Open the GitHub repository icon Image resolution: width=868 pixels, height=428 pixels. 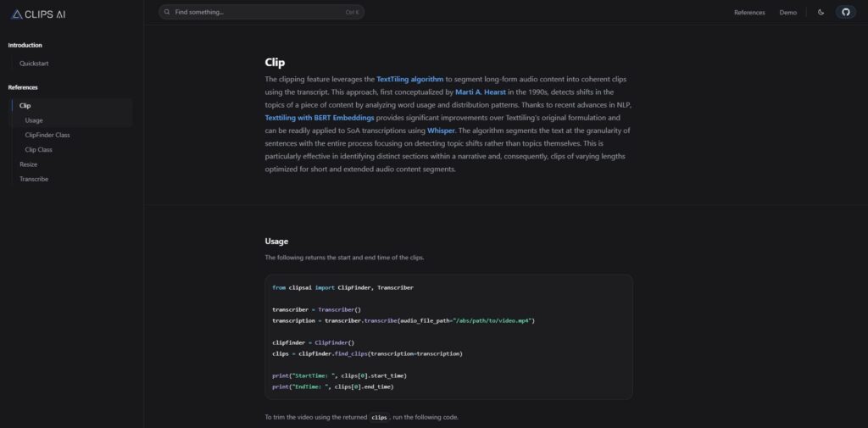[845, 12]
